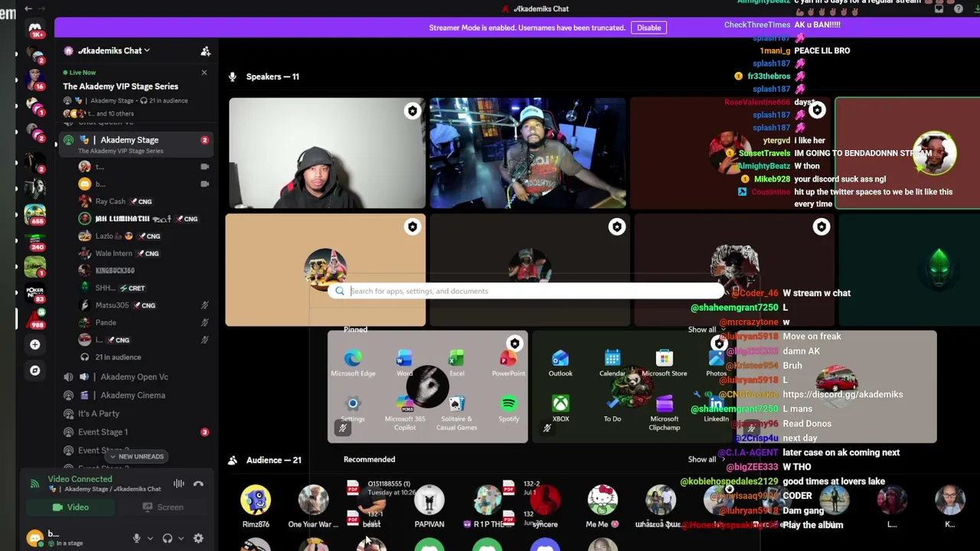The width and height of the screenshot is (980, 551).
Task: Toggle headphones deafen in user panel
Action: click(167, 538)
